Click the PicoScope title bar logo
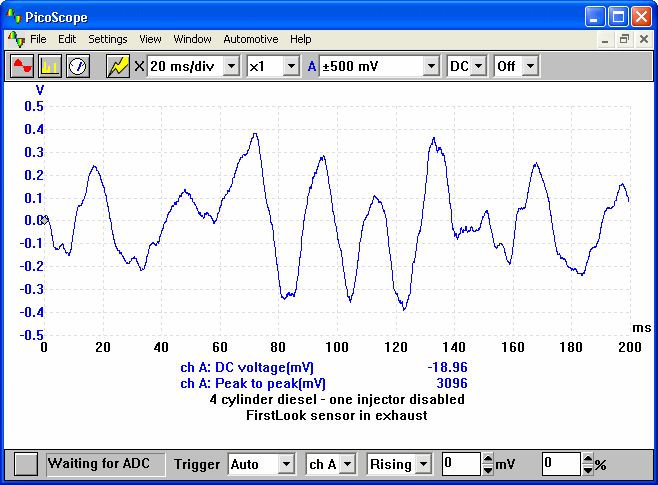 13,16
